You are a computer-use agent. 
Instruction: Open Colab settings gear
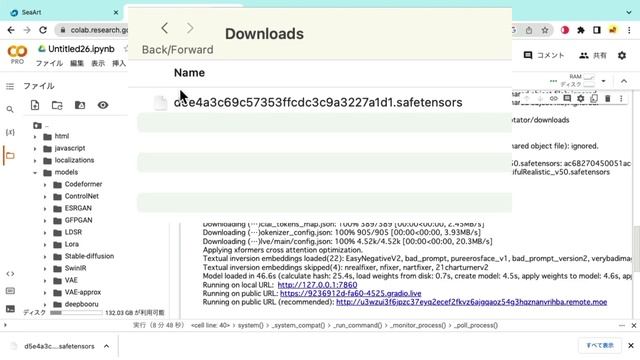pos(622,55)
